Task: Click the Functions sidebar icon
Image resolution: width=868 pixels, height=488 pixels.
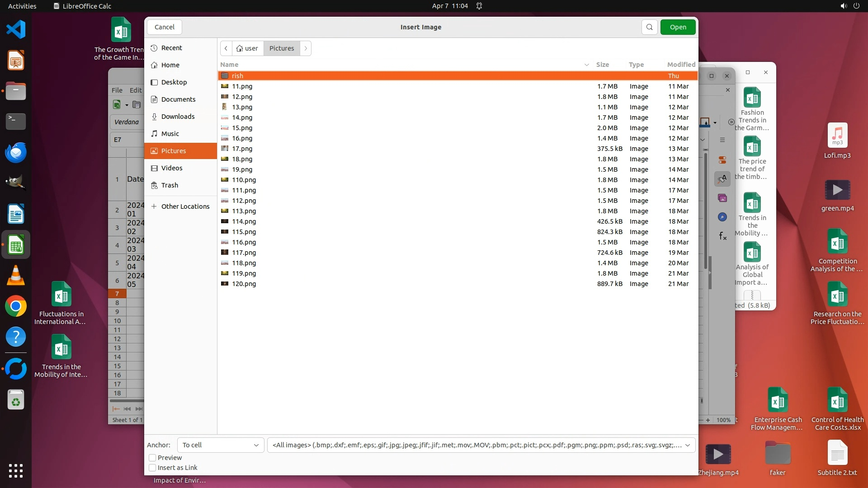Action: click(x=722, y=236)
